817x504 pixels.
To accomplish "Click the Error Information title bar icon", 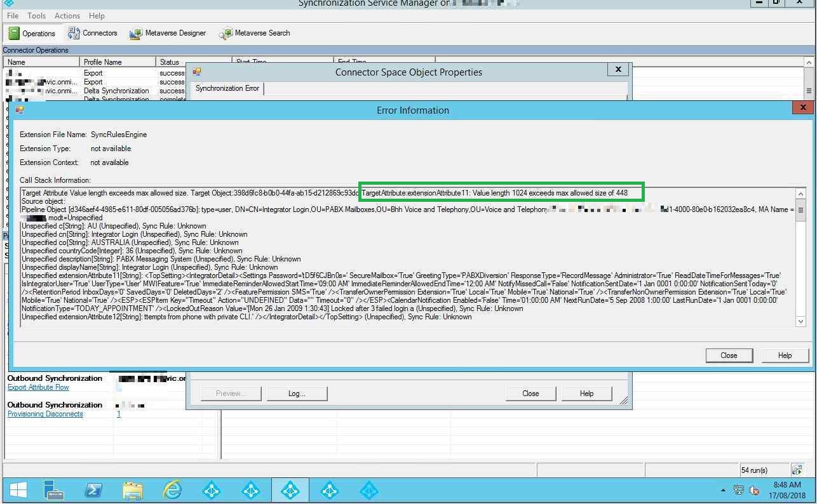I will tap(19, 110).
